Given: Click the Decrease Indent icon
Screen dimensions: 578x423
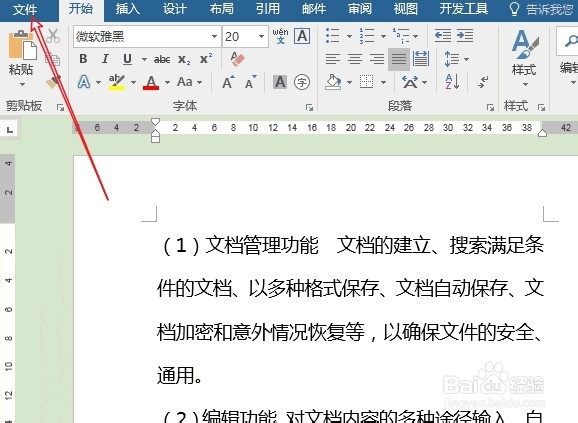Looking at the screenshot, I should 443,36.
